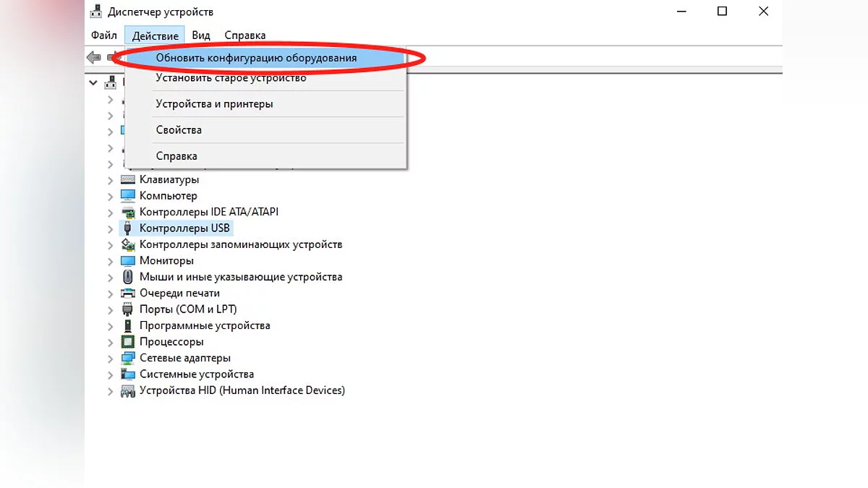This screenshot has width=868, height=488.
Task: Select the Мониторы label
Action: click(x=166, y=260)
